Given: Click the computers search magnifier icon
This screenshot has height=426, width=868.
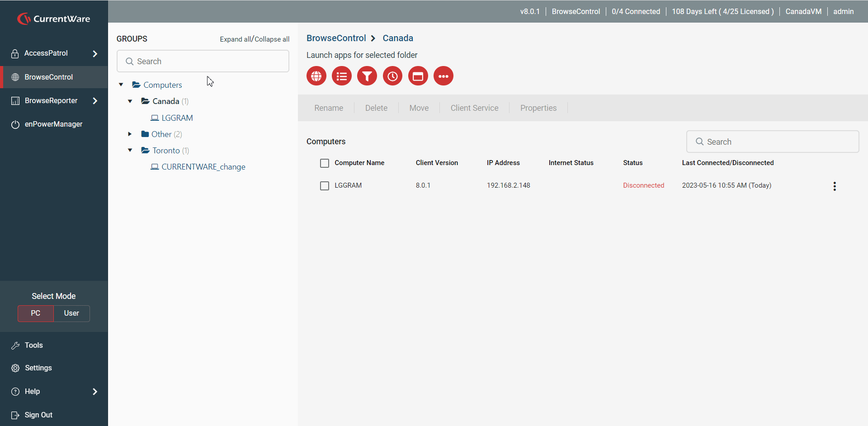Looking at the screenshot, I should (700, 142).
